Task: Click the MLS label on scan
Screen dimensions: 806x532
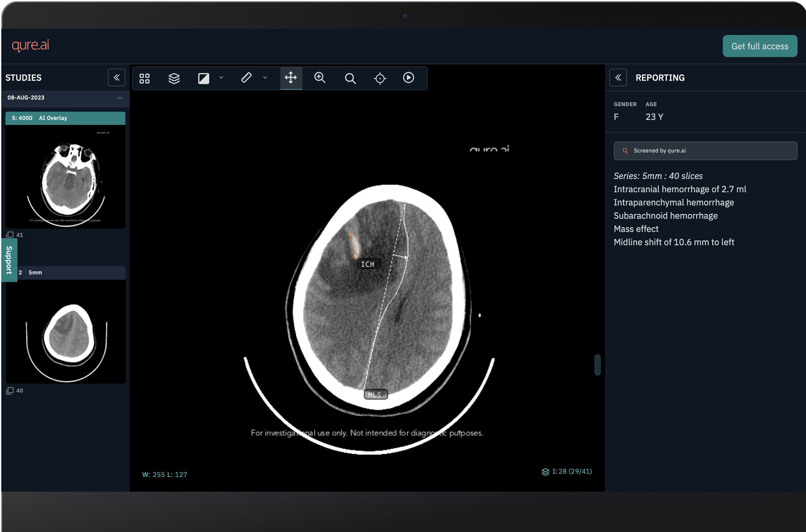Action: coord(375,395)
